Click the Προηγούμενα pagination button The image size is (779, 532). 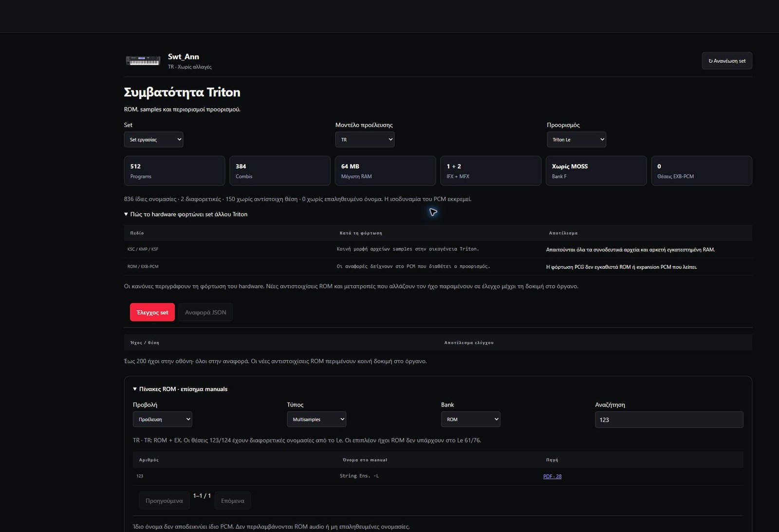point(164,501)
